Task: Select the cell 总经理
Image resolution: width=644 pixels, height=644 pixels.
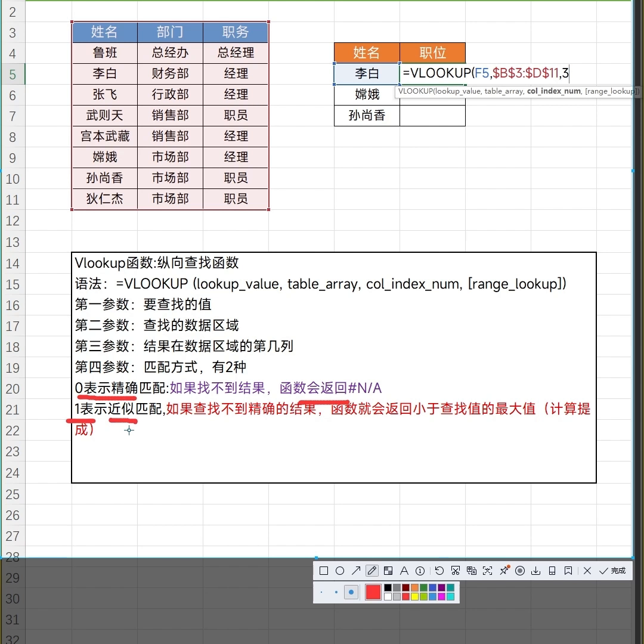Action: point(236,52)
